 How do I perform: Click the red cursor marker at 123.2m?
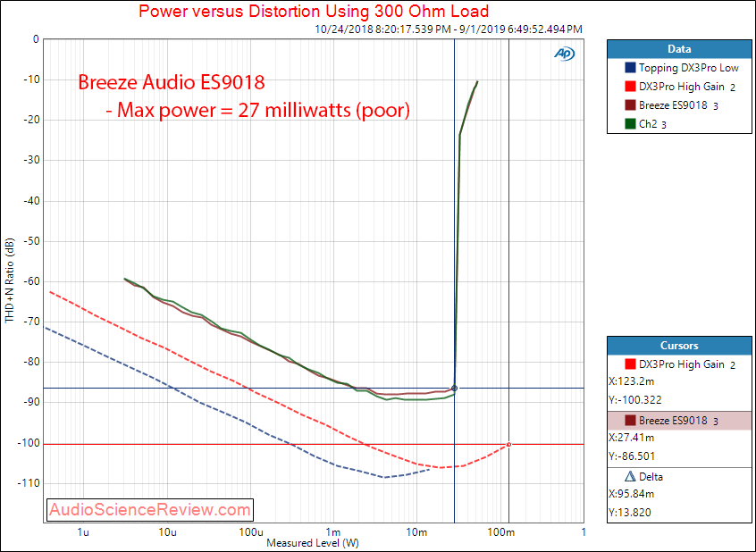[x=508, y=445]
